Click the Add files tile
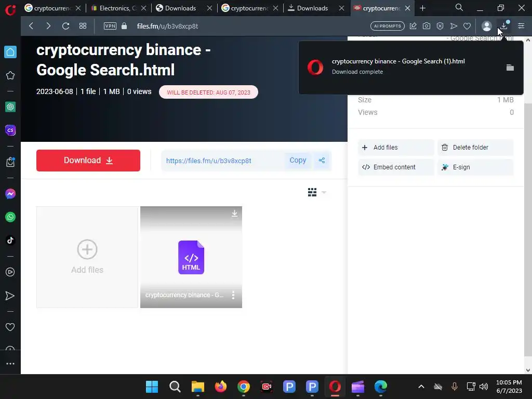532x399 pixels. pos(87,257)
